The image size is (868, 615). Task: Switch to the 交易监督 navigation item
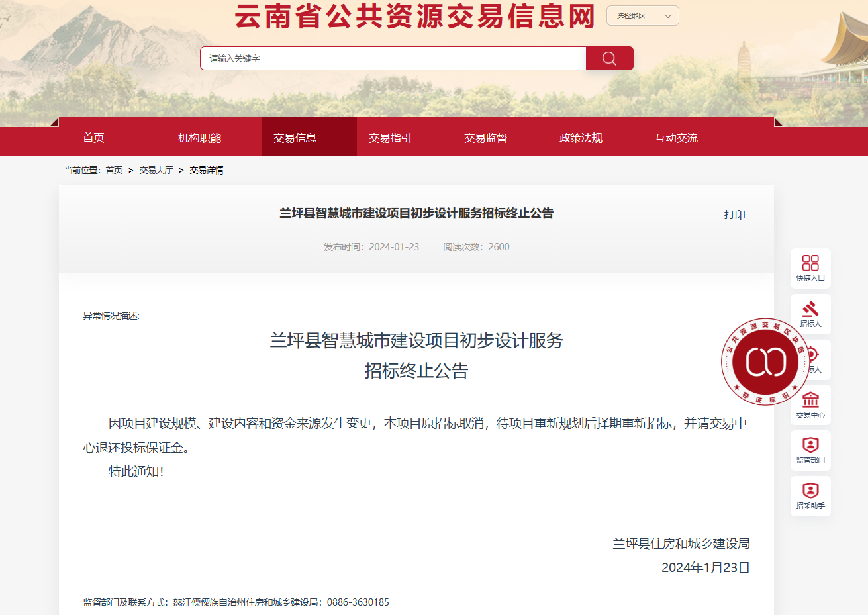click(x=485, y=138)
